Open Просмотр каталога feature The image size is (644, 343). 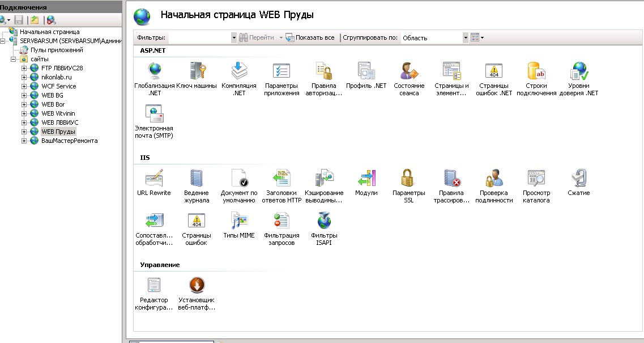[536, 186]
